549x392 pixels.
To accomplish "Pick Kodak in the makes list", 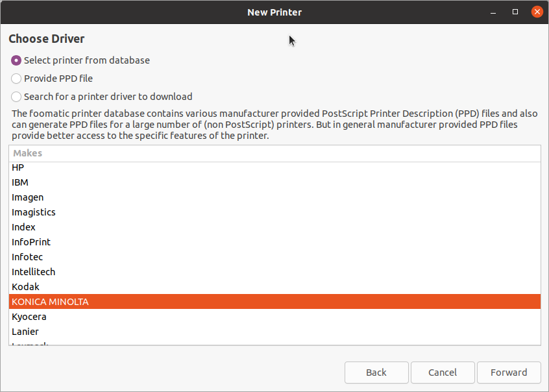I will tap(26, 287).
